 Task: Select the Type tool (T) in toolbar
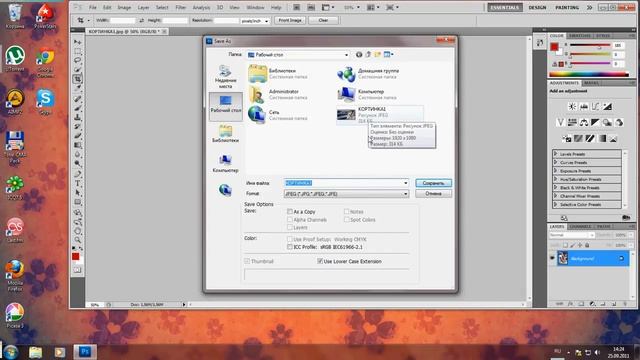pos(78,183)
